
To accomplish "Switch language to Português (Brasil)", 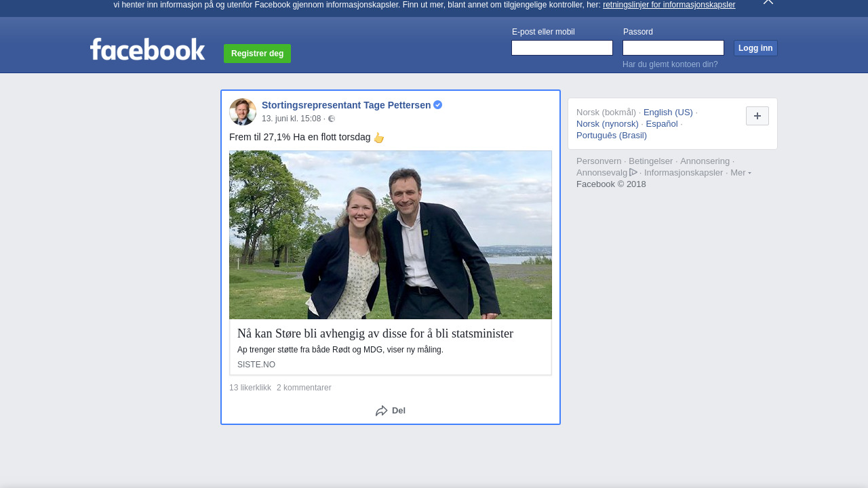I will 612,136.
